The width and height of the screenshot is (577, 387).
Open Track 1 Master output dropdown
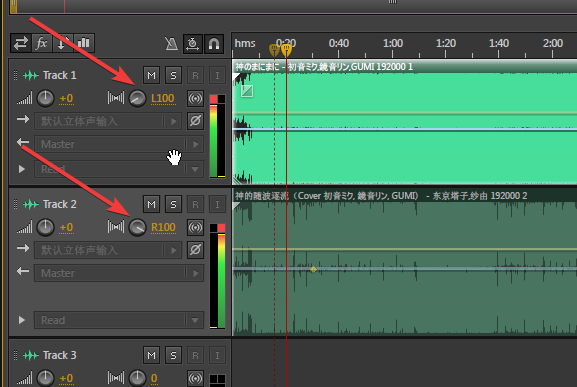pos(119,144)
